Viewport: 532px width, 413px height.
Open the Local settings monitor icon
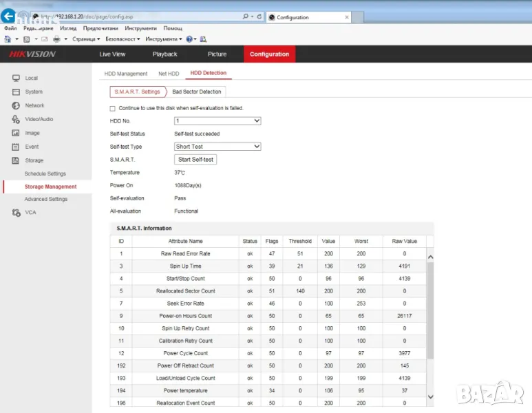tap(16, 78)
